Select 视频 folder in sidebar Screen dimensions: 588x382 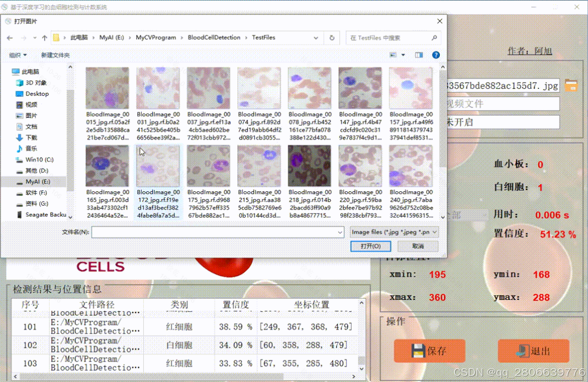pos(26,104)
